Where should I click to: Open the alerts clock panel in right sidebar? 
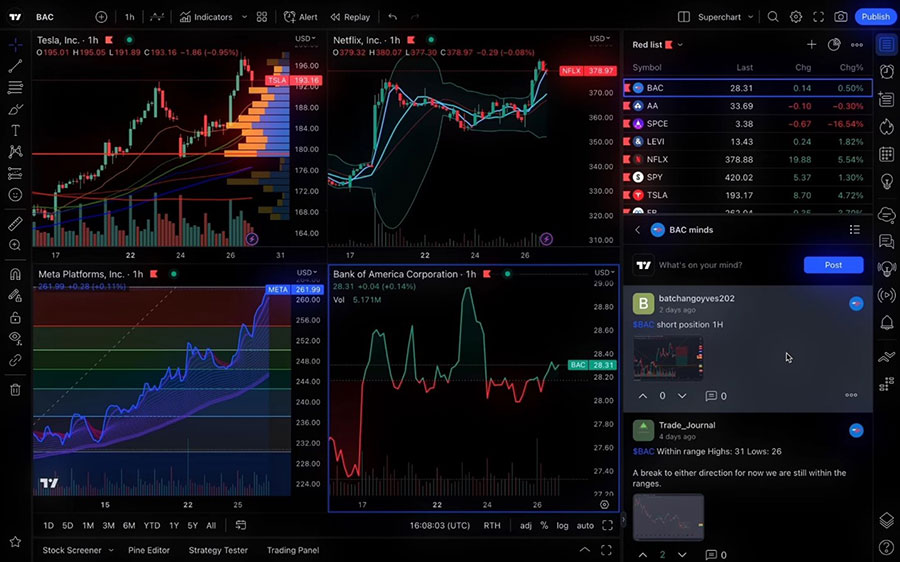(887, 71)
